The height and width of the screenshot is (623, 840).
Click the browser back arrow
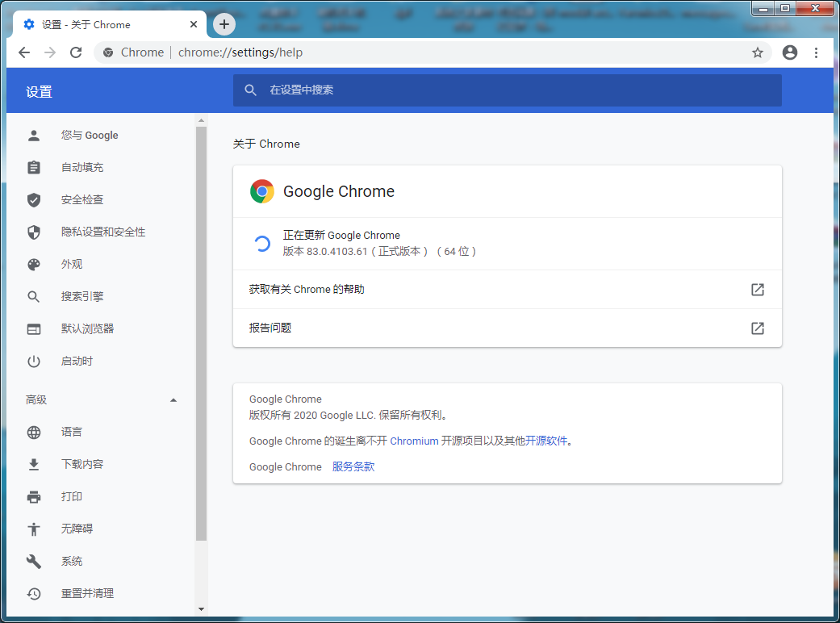(24, 52)
